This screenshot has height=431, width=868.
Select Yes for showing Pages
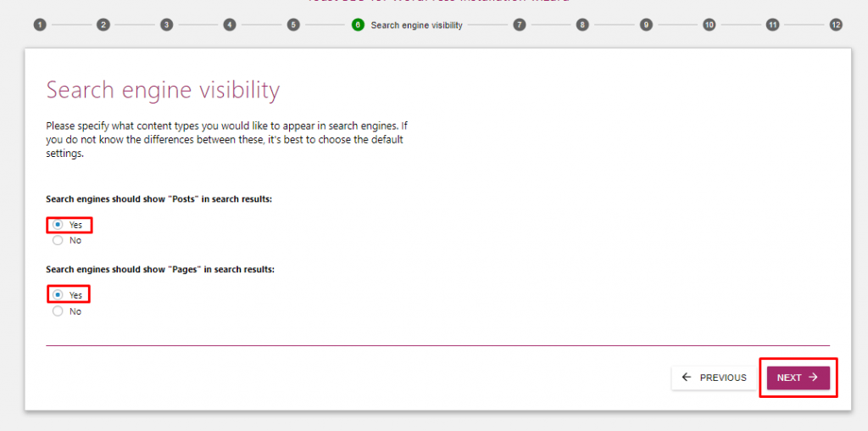pos(58,295)
